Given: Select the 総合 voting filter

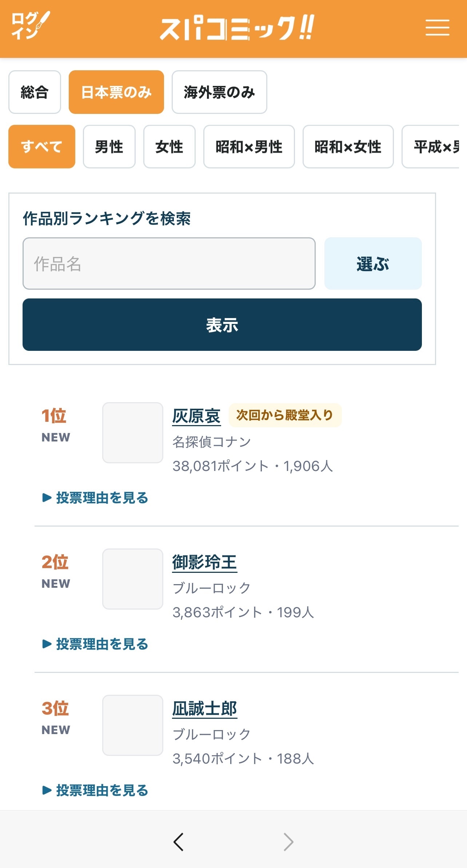Looking at the screenshot, I should click(35, 92).
